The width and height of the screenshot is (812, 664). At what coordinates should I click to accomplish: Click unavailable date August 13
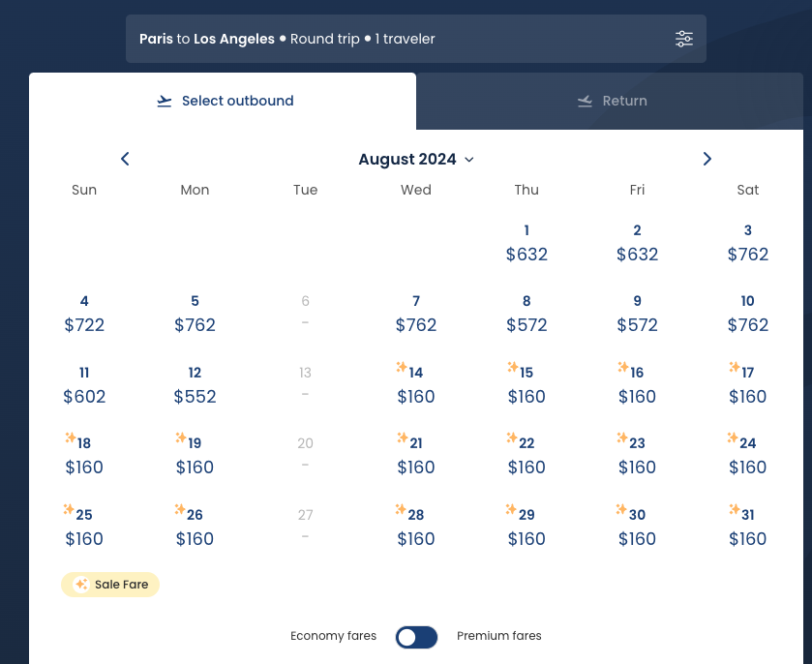point(305,382)
